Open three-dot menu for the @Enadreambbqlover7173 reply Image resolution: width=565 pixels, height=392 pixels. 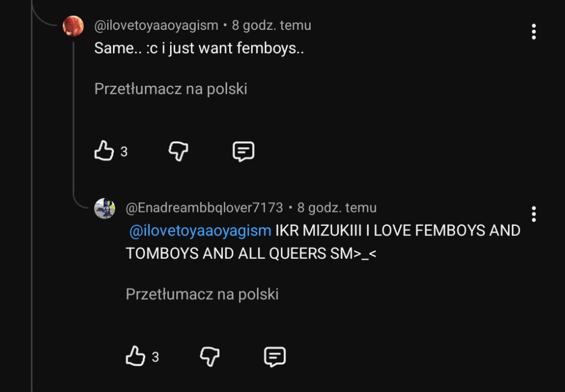[534, 214]
